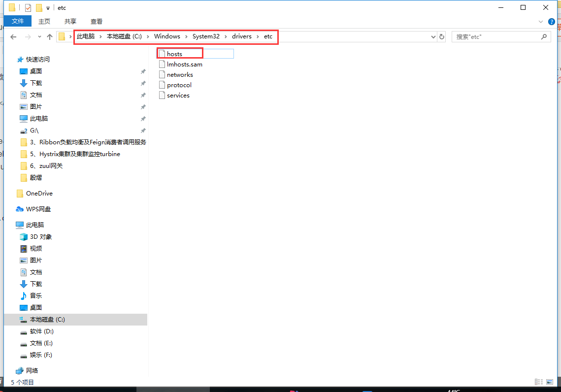Open the View (查看) ribbon tab

click(x=97, y=22)
